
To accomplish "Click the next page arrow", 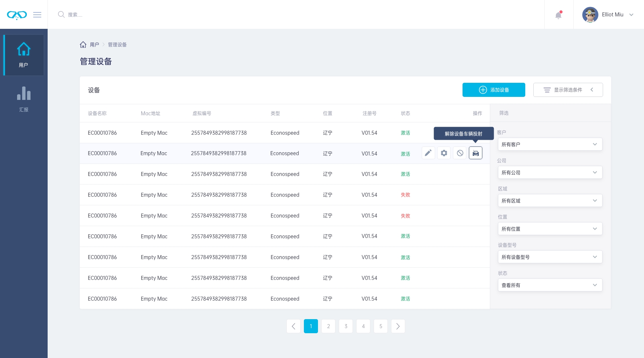I will [x=398, y=326].
